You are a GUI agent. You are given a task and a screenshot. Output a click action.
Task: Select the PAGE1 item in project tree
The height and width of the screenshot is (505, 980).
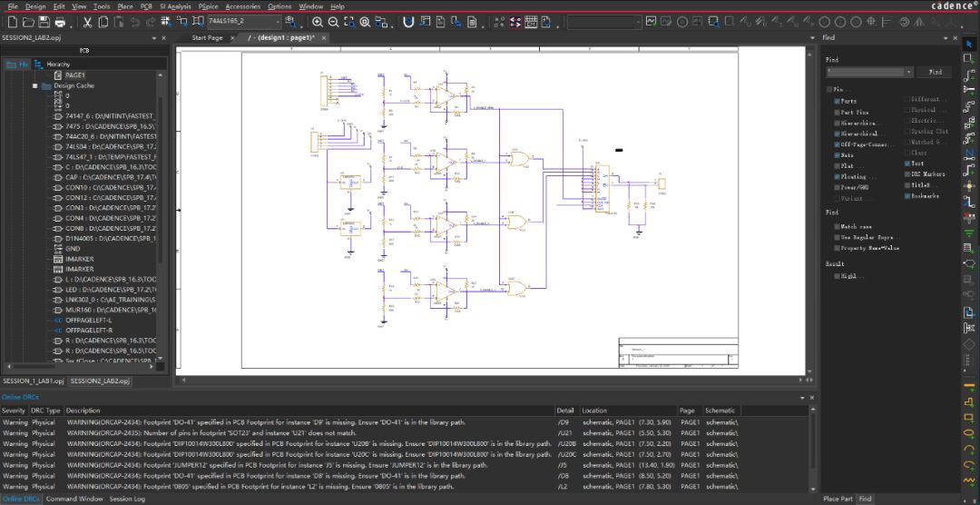[74, 75]
